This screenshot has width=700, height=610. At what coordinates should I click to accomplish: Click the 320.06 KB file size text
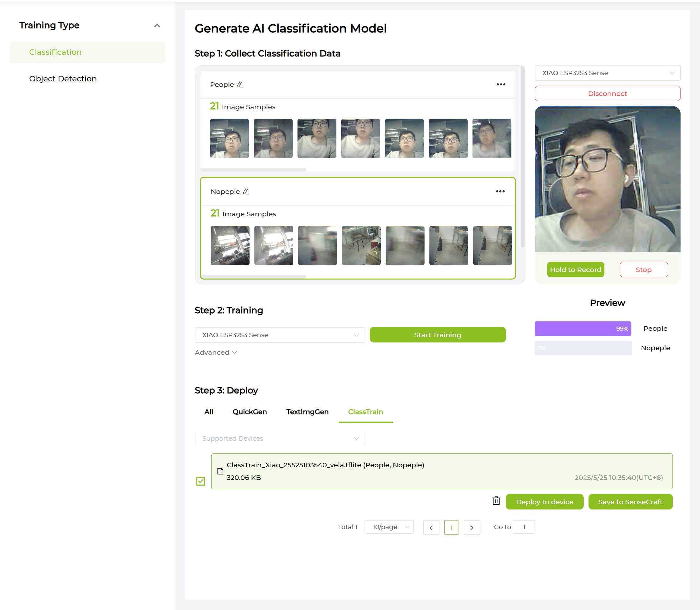pos(243,478)
